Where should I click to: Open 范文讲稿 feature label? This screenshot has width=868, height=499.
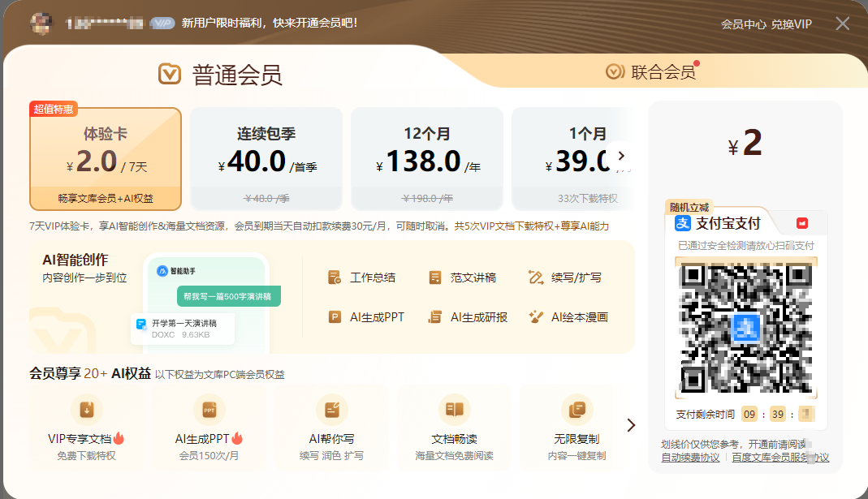[473, 277]
